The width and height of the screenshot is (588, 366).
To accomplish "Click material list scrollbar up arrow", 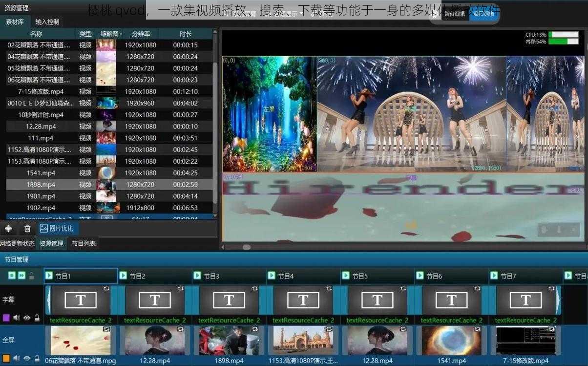I will (215, 33).
